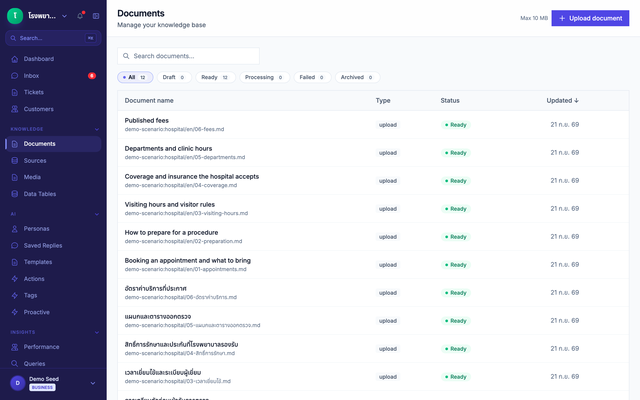Open Dashboard in the sidebar
The width and height of the screenshot is (640, 400).
pyautogui.click(x=53, y=59)
